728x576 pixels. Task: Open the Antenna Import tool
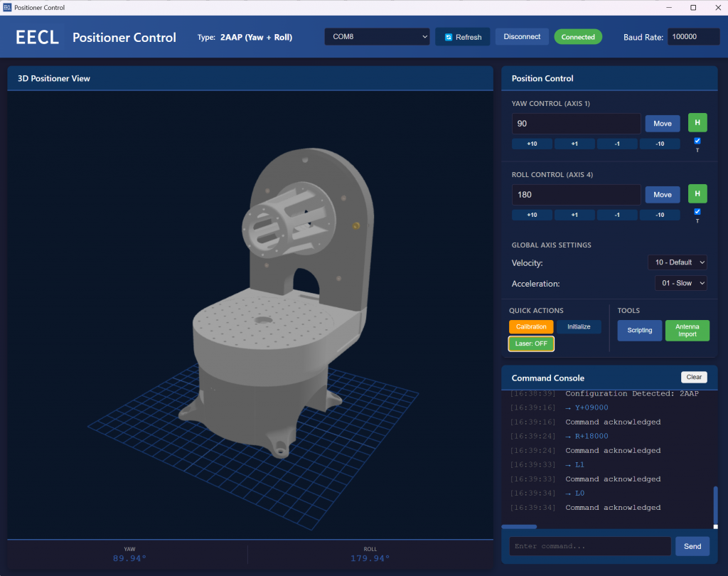point(687,330)
